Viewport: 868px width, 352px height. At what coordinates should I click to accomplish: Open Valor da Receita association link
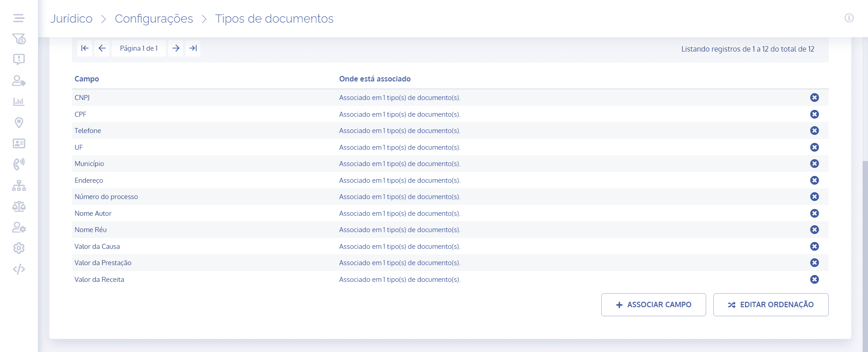[x=400, y=279]
